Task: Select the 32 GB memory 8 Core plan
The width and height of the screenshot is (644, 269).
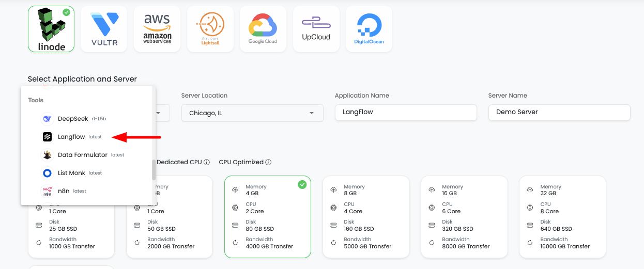Action: click(562, 216)
